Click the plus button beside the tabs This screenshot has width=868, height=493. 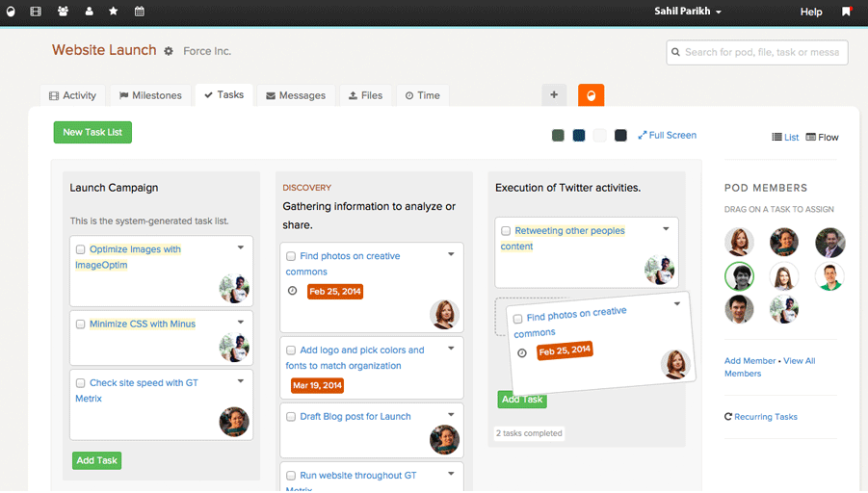[554, 94]
